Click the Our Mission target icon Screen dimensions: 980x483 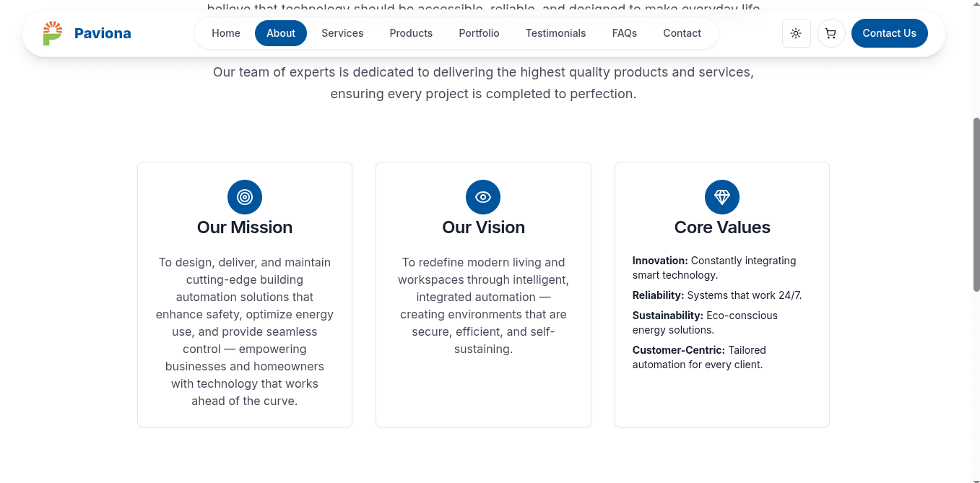(245, 197)
